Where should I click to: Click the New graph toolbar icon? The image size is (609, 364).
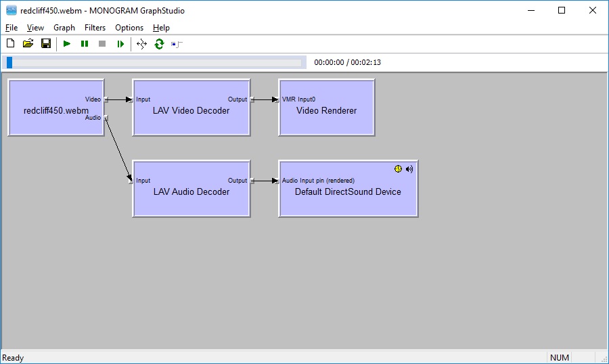(10, 43)
